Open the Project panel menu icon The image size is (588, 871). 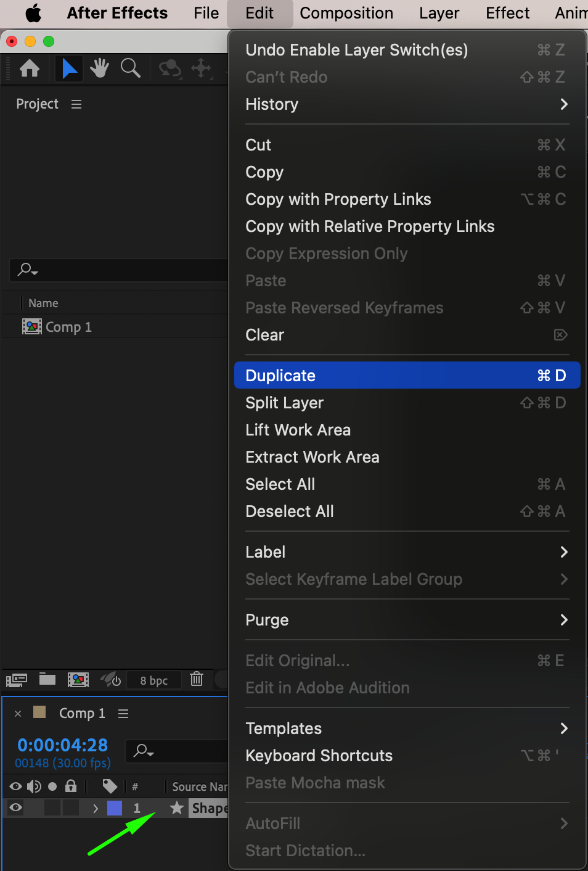(x=76, y=104)
